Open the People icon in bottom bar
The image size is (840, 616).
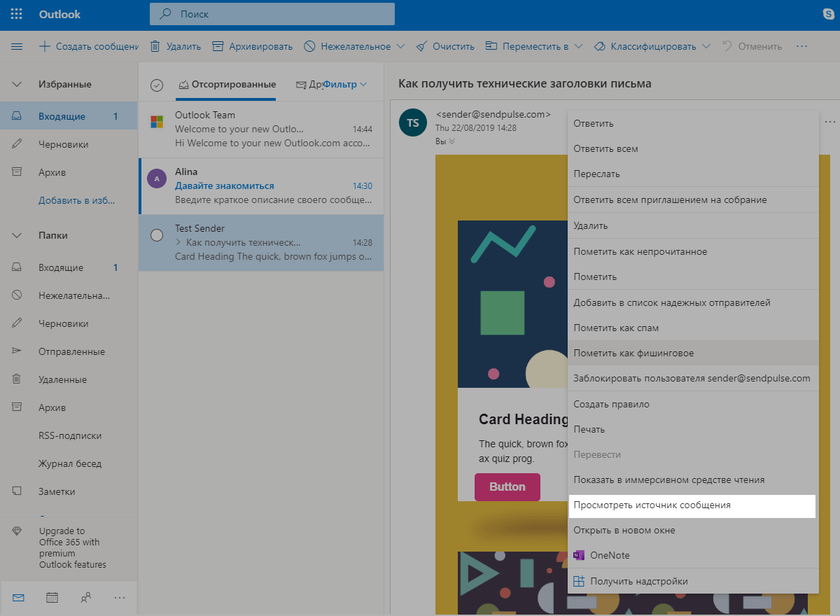tap(86, 597)
